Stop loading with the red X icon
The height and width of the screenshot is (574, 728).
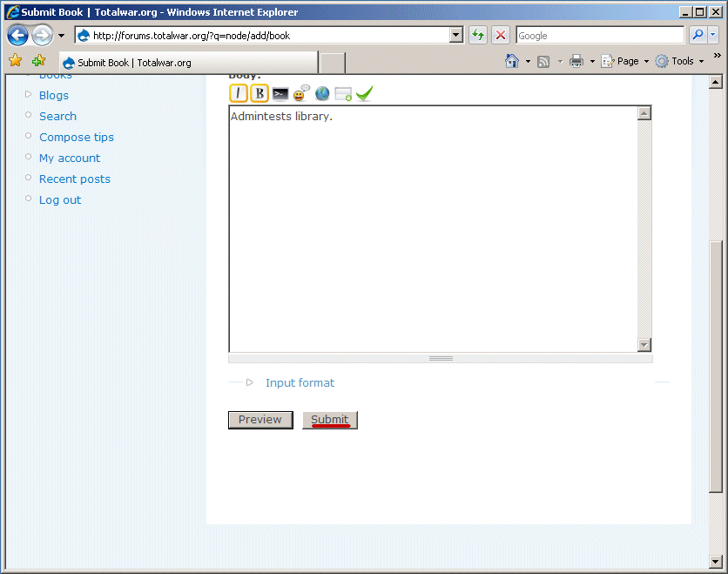[x=501, y=36]
